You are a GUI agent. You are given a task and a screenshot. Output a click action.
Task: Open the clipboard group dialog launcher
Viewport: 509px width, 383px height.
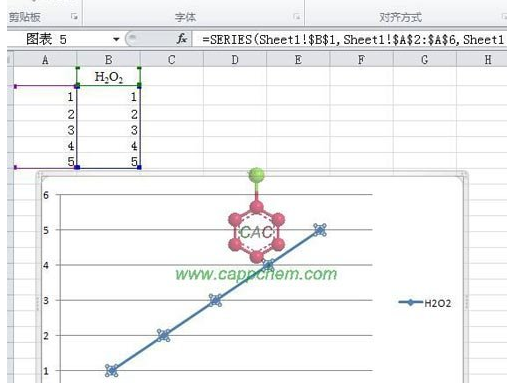pyautogui.click(x=74, y=16)
